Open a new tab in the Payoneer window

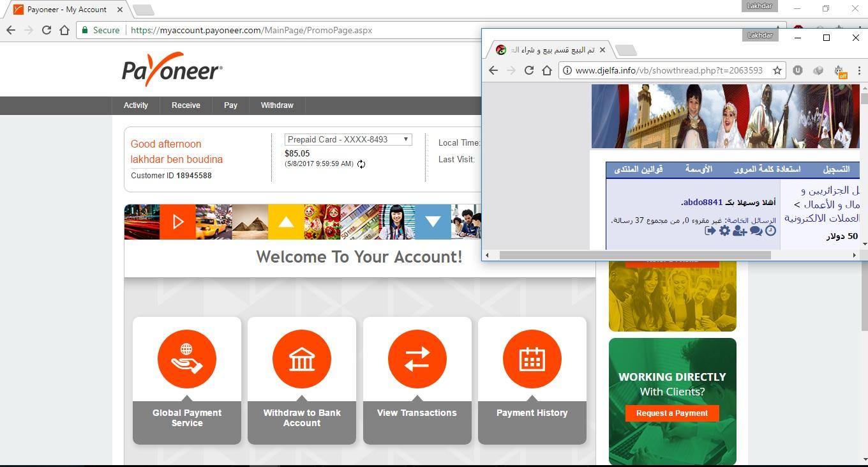[x=143, y=10]
